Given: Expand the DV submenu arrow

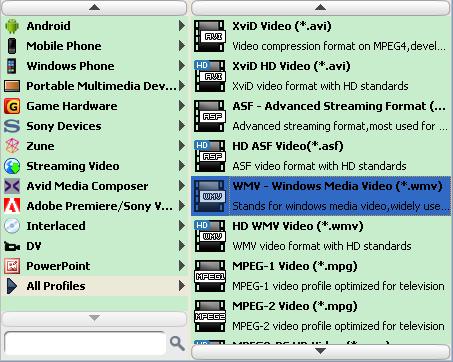Looking at the screenshot, I should (x=182, y=246).
